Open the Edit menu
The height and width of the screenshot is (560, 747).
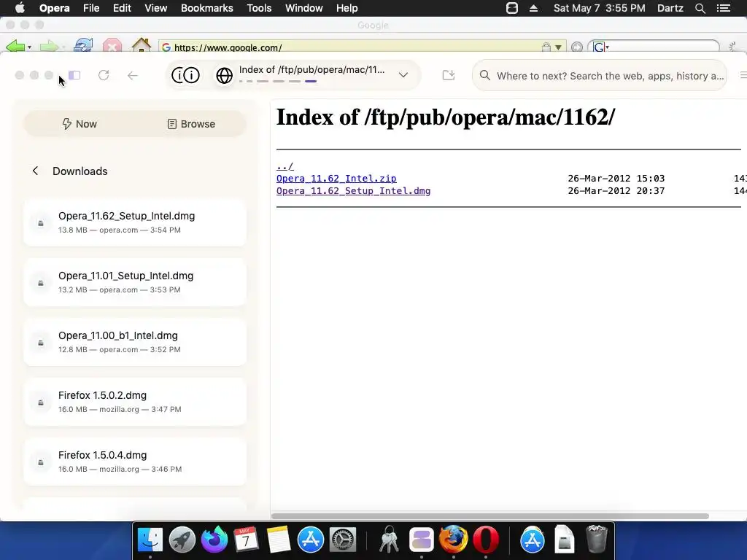coord(122,8)
